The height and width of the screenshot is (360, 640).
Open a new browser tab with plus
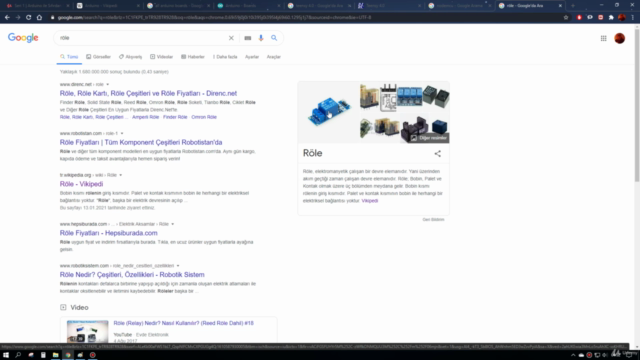[573, 6]
